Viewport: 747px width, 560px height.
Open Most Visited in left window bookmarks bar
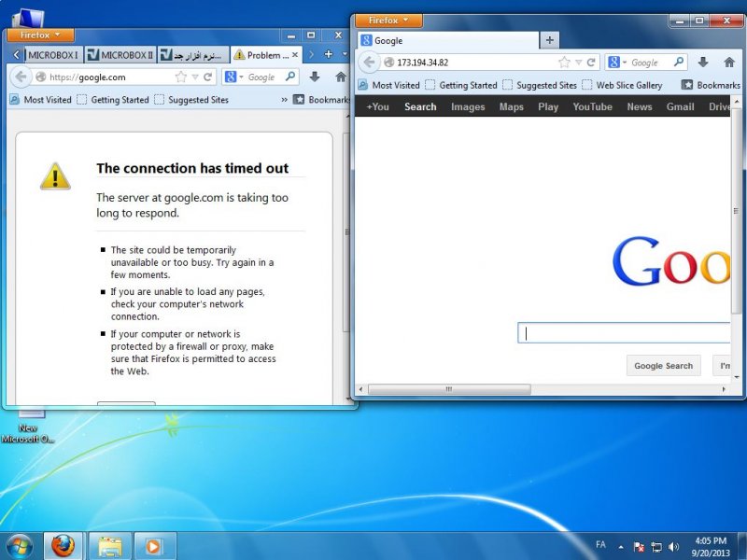pos(41,100)
